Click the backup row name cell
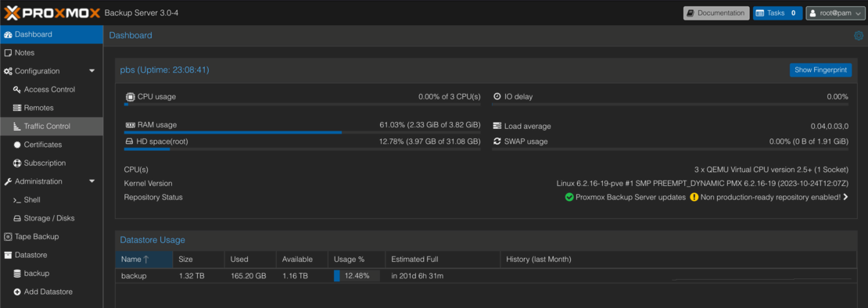The height and width of the screenshot is (308, 868). (144, 276)
